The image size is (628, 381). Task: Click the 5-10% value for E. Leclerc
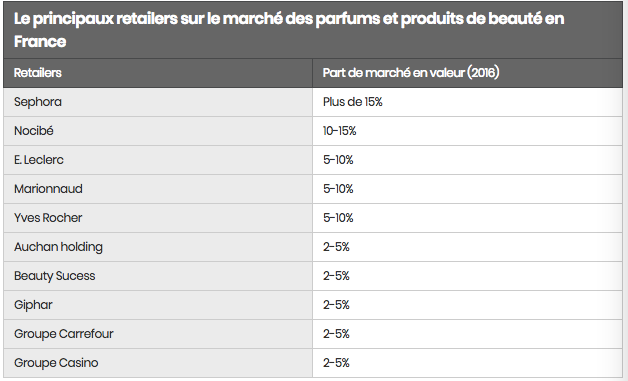point(338,160)
